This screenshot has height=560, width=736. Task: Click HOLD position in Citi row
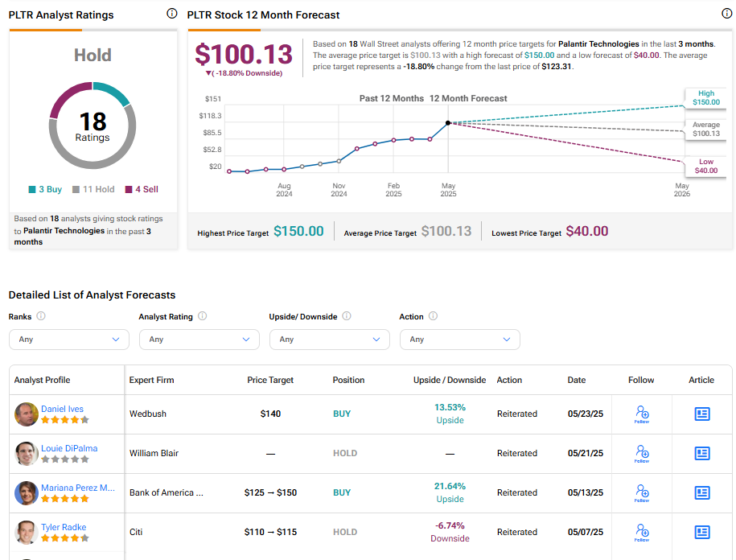[345, 532]
